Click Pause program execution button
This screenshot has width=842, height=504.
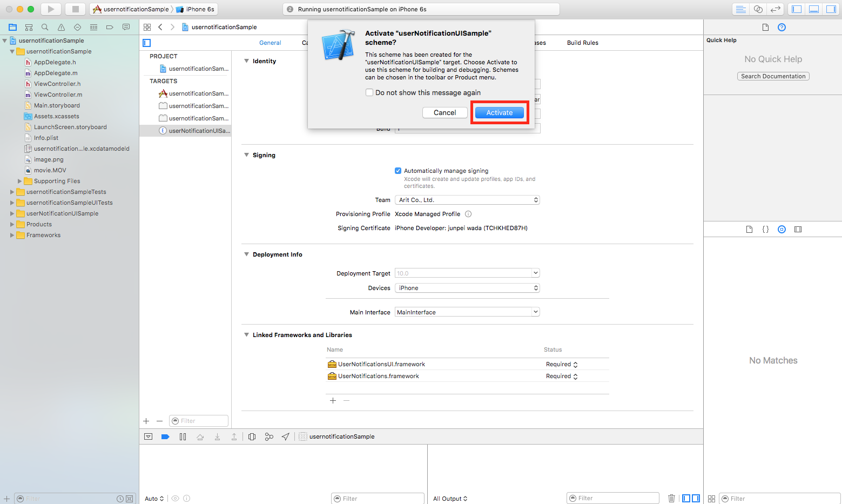coord(183,436)
